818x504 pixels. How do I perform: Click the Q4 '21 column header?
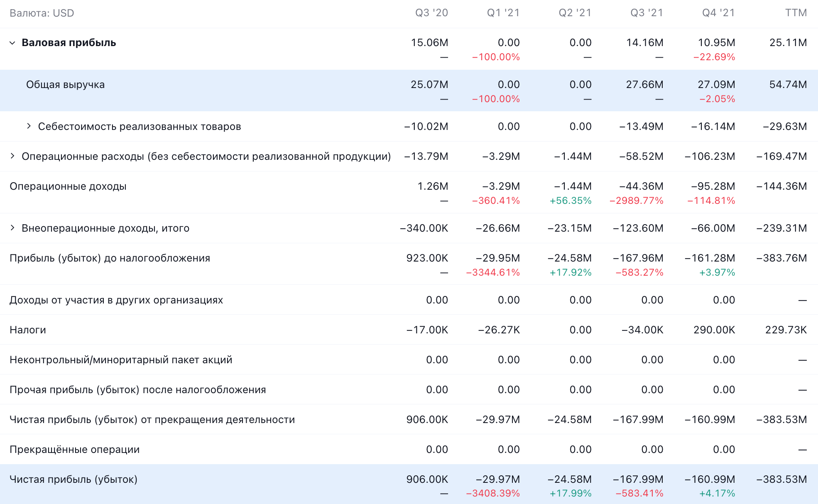coord(718,13)
